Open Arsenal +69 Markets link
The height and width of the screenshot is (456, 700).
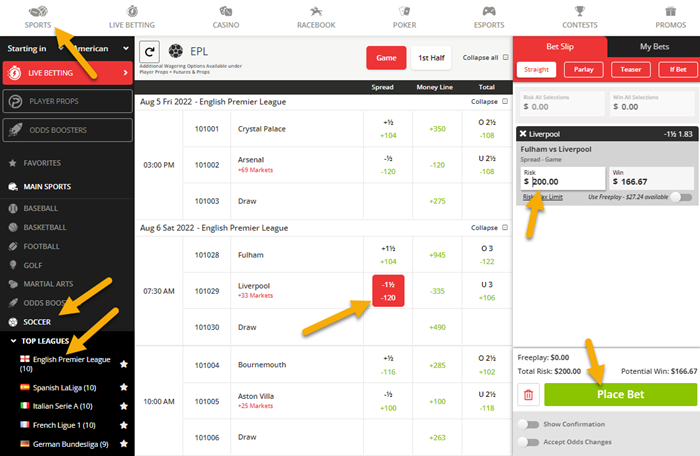(255, 170)
